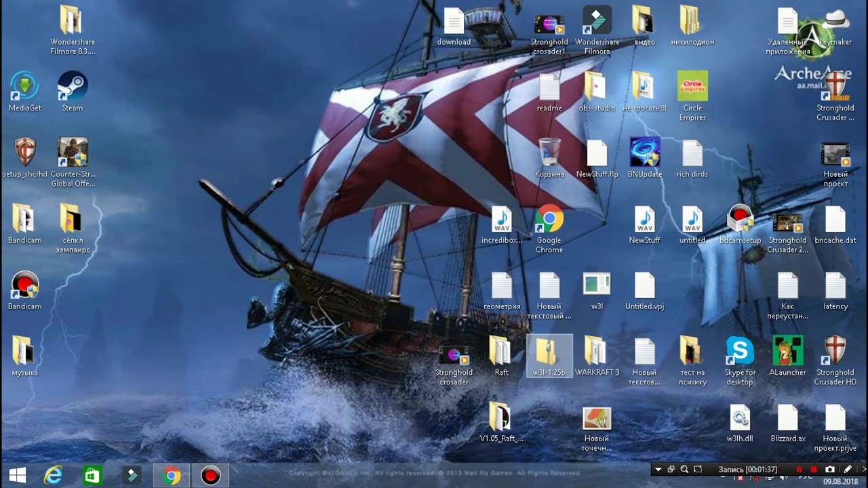Viewport: 868px width, 488px height.
Task: Take a screenshot with Bandicam camera icon
Action: (x=830, y=469)
